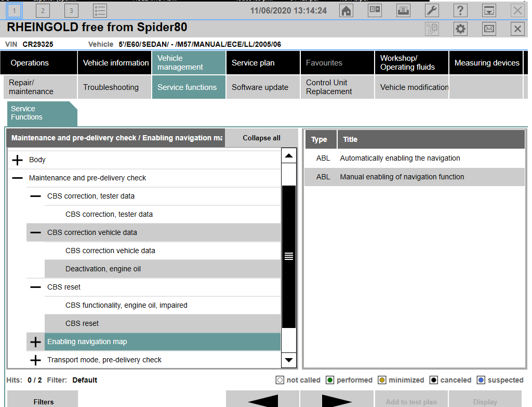Screen dimensions: 532x407
Task: Click the print icon
Action: [403, 10]
